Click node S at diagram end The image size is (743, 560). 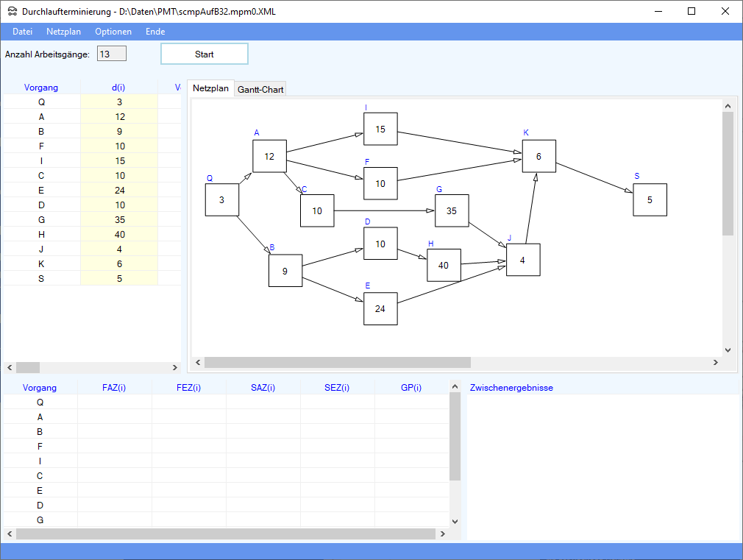(650, 199)
